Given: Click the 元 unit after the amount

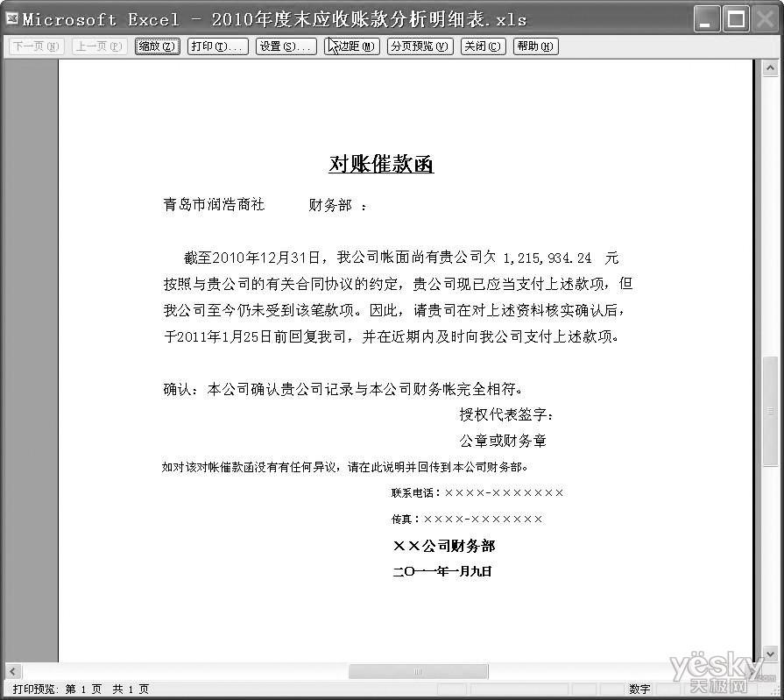Looking at the screenshot, I should point(612,258).
